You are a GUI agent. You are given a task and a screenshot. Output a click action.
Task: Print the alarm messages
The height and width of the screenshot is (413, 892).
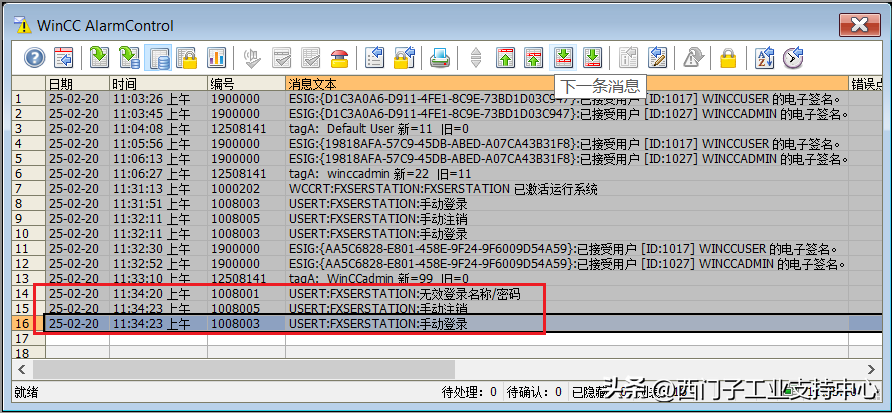(439, 58)
